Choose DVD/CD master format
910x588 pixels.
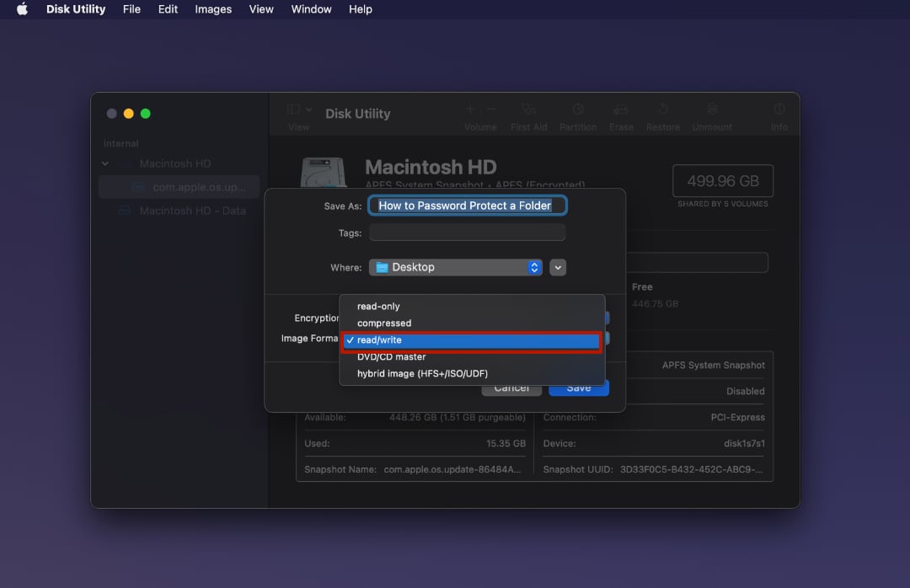472,356
